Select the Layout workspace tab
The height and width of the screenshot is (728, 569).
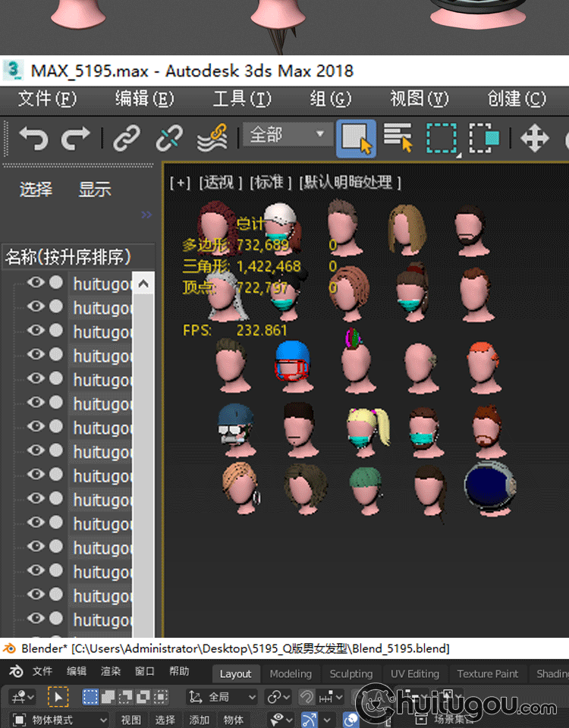click(x=235, y=673)
